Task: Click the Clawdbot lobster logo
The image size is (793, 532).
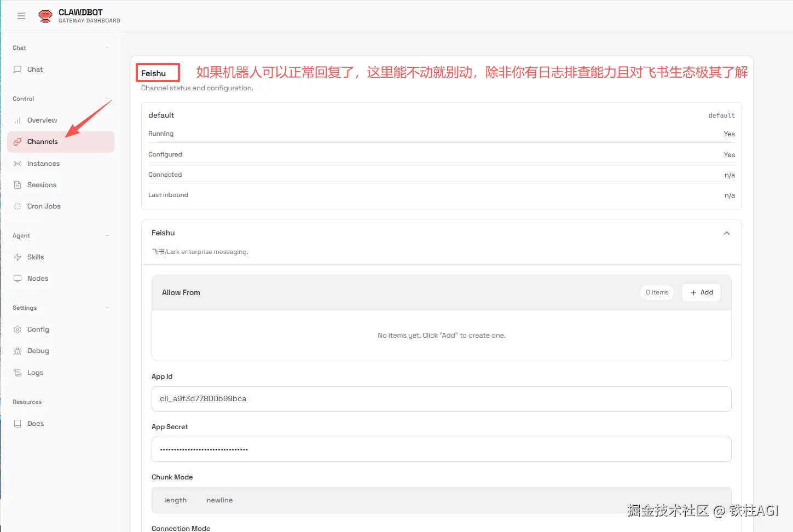Action: point(45,16)
